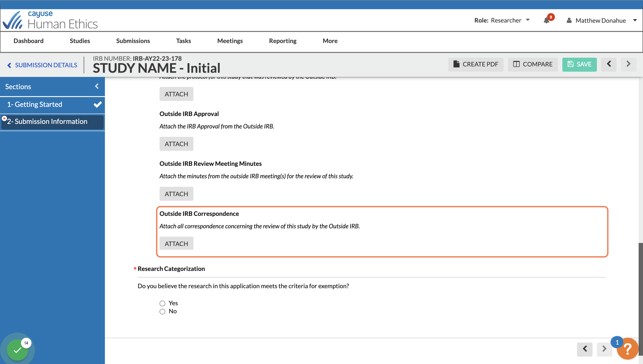Click the bottom previous-page arrow button
643x364 pixels.
tap(585, 349)
